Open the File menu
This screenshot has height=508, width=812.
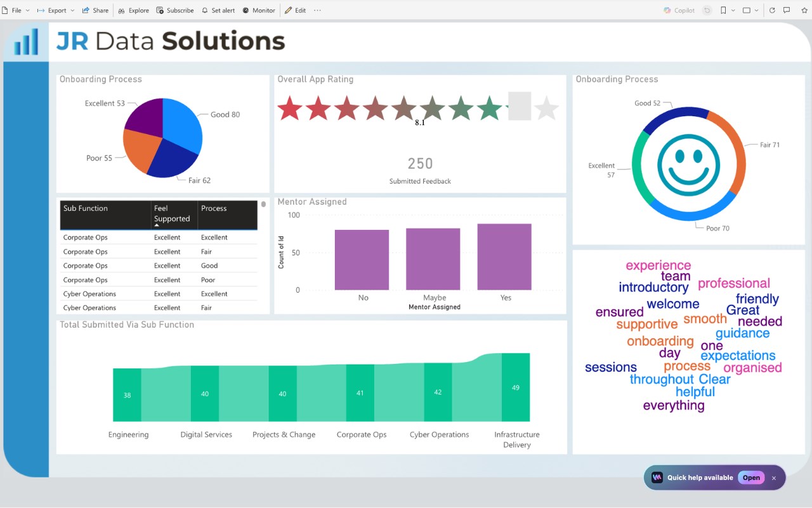(x=16, y=10)
